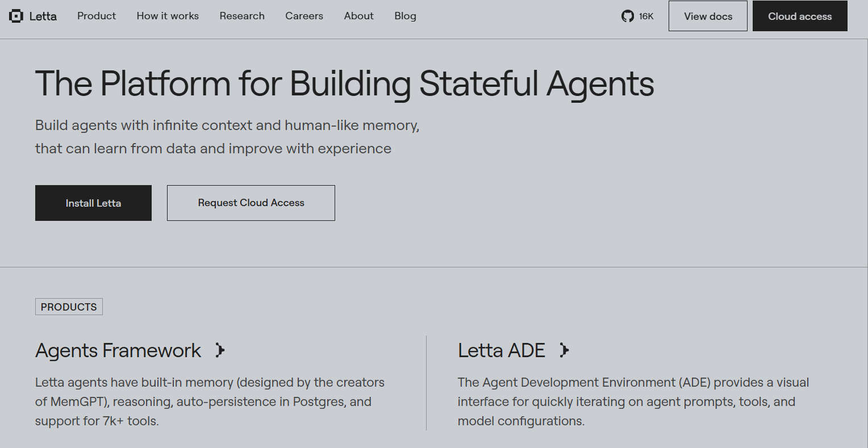Viewport: 868px width, 448px height.
Task: Click the PRODUCTS tag label
Action: click(x=69, y=307)
